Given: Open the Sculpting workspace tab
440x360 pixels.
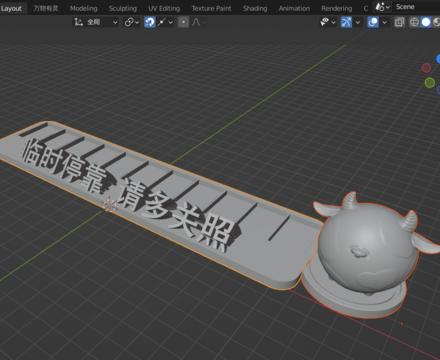Looking at the screenshot, I should tap(123, 8).
